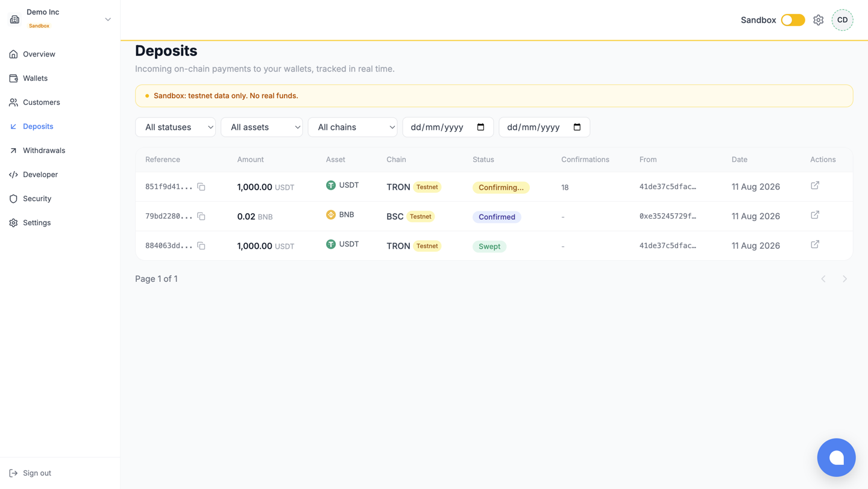868x489 pixels.
Task: Go to previous page of deposits
Action: [823, 279]
